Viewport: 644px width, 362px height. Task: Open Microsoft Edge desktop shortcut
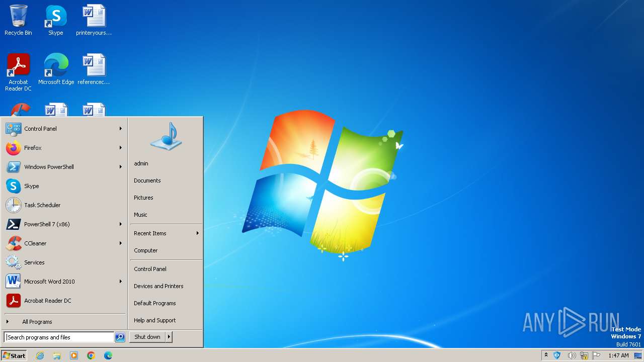click(56, 69)
